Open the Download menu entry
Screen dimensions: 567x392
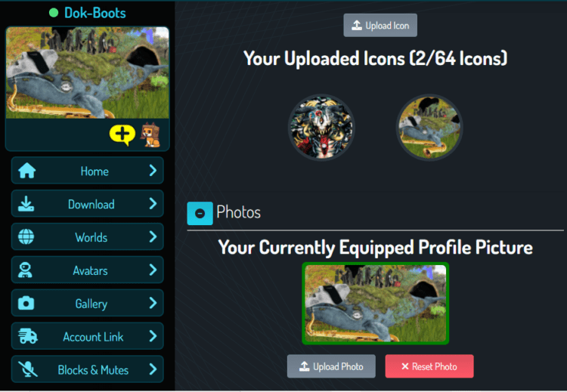[88, 204]
